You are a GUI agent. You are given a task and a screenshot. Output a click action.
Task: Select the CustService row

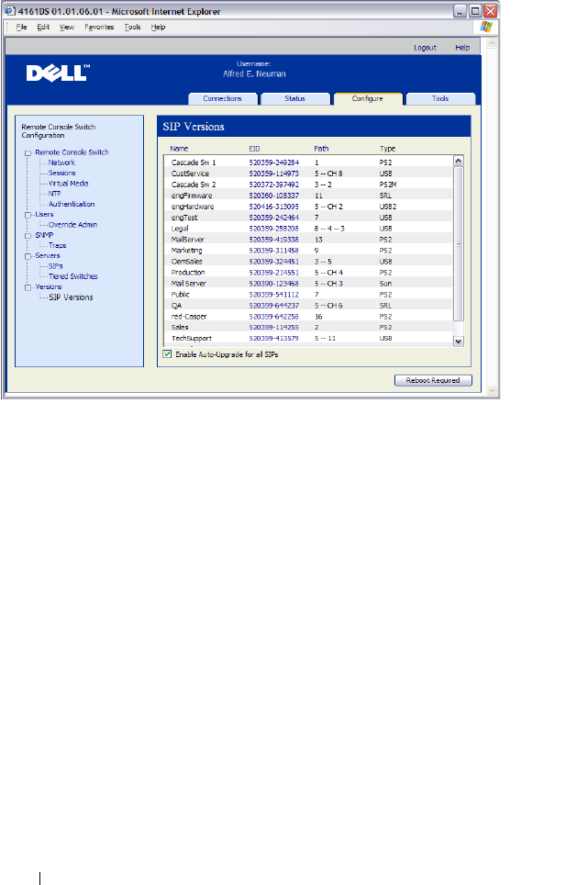pos(308,174)
